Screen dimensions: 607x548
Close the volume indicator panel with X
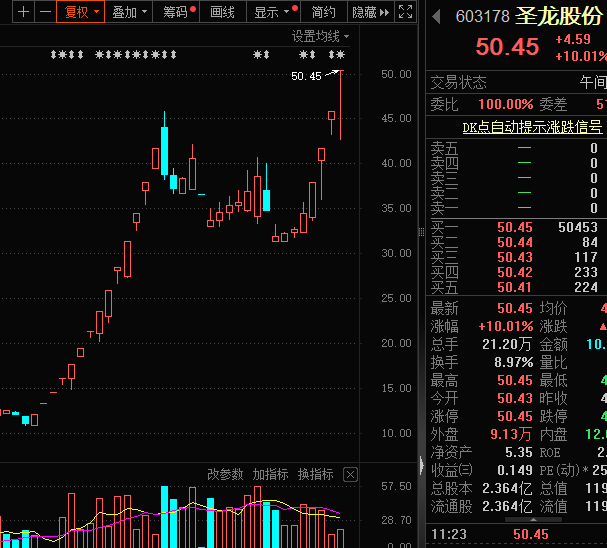349,474
